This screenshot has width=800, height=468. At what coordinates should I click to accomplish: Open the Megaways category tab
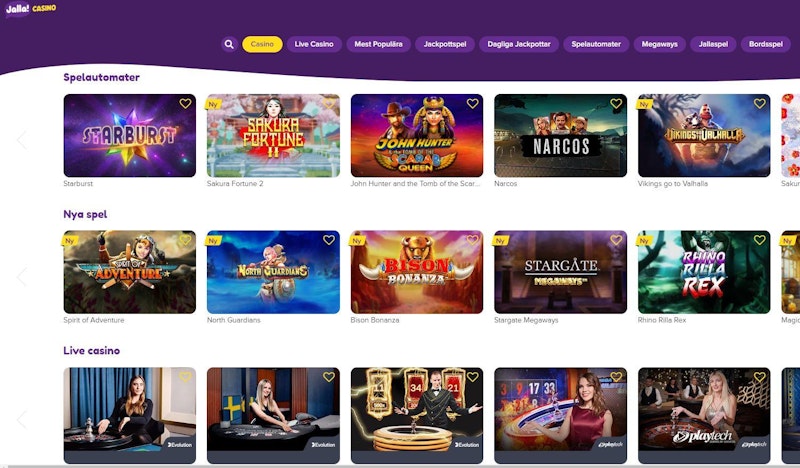coord(660,44)
